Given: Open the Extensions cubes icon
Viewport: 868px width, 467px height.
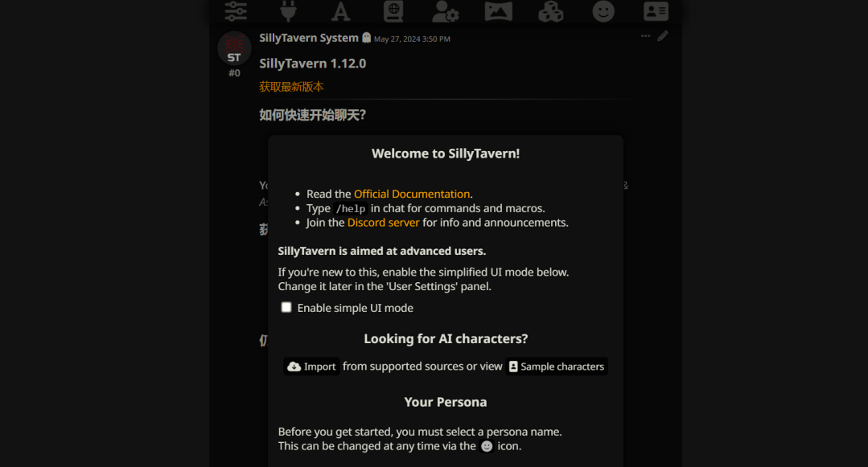Looking at the screenshot, I should click(x=551, y=11).
